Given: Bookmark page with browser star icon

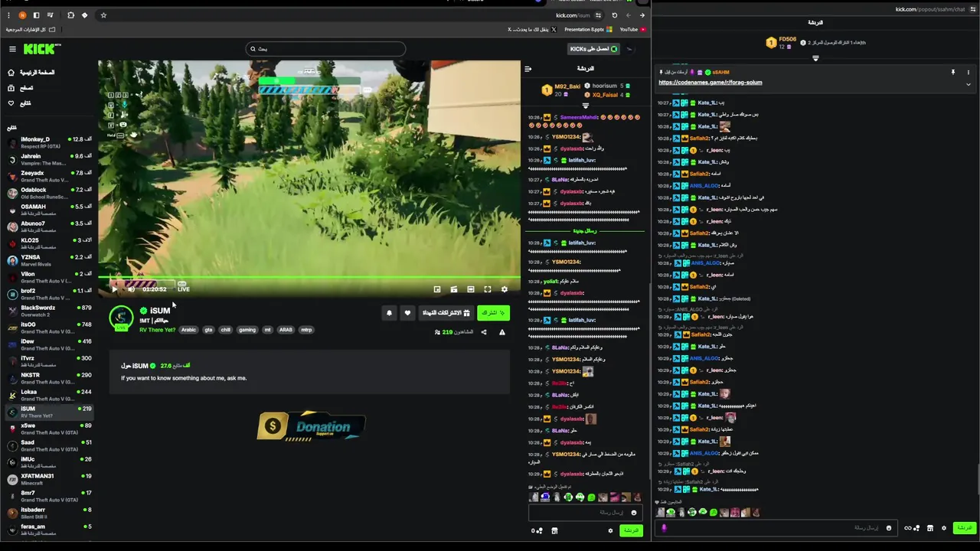Looking at the screenshot, I should coord(103,15).
